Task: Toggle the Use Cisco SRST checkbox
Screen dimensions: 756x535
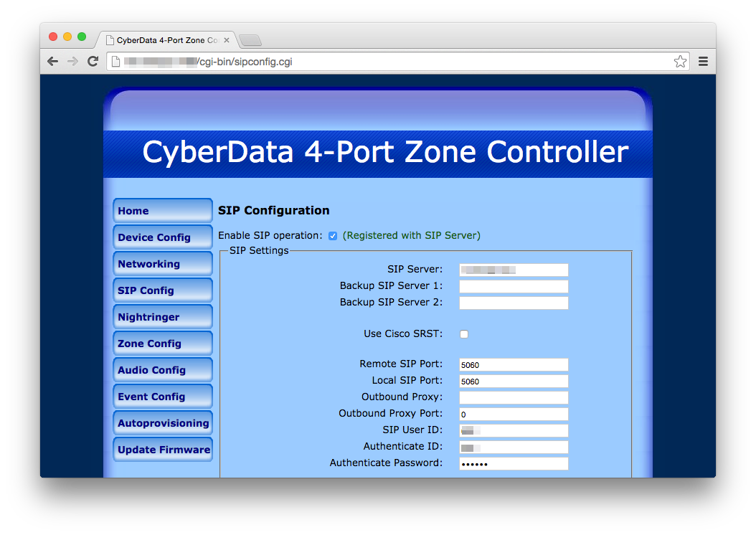Action: coord(464,333)
